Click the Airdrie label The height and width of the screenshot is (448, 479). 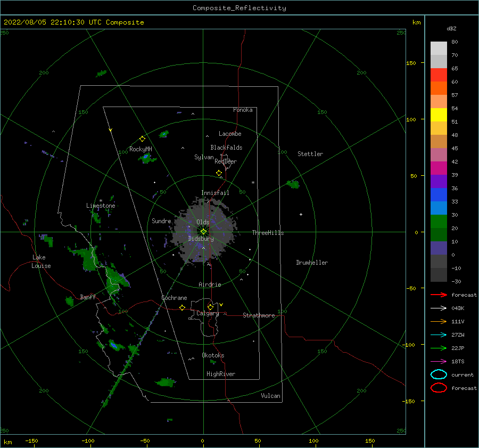pos(210,284)
